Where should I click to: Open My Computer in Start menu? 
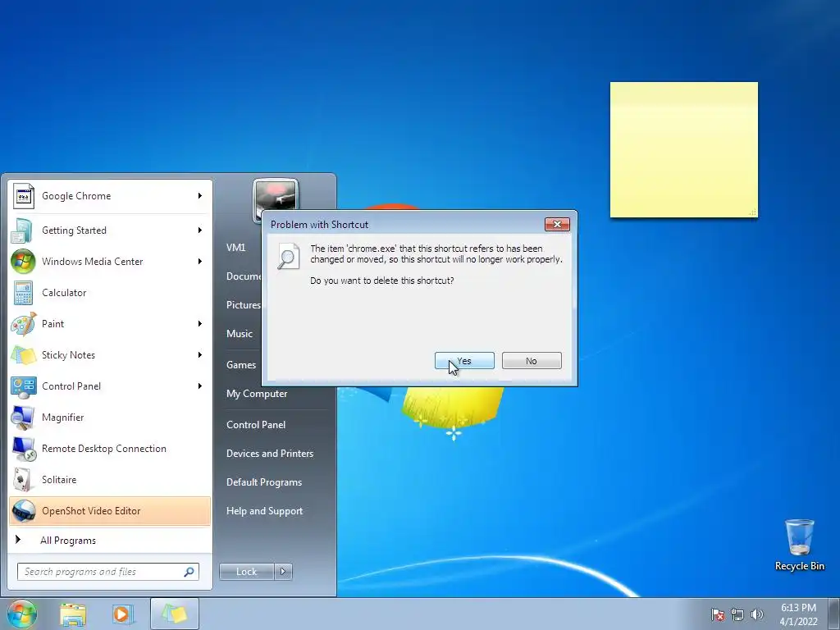pyautogui.click(x=257, y=394)
